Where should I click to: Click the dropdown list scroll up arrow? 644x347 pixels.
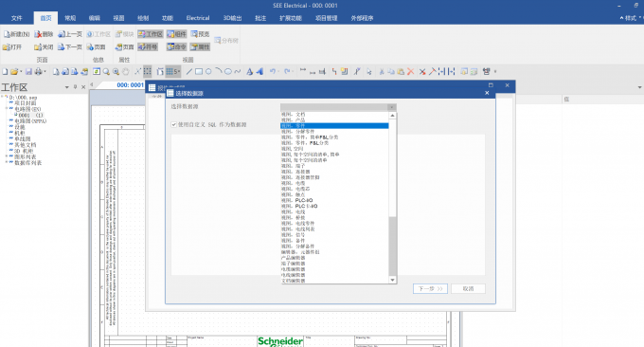(x=393, y=116)
